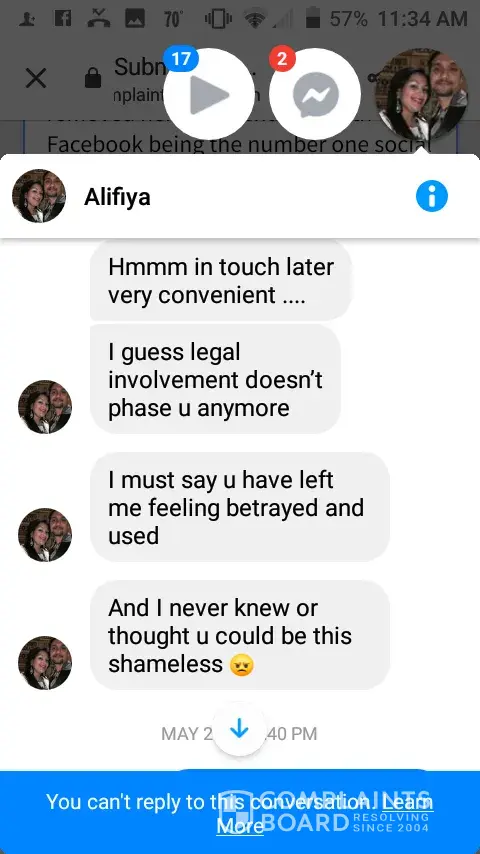Viewport: 480px width, 854px height.
Task: Tap the 'legal involvement doesn't phase u' message
Action: pos(215,380)
